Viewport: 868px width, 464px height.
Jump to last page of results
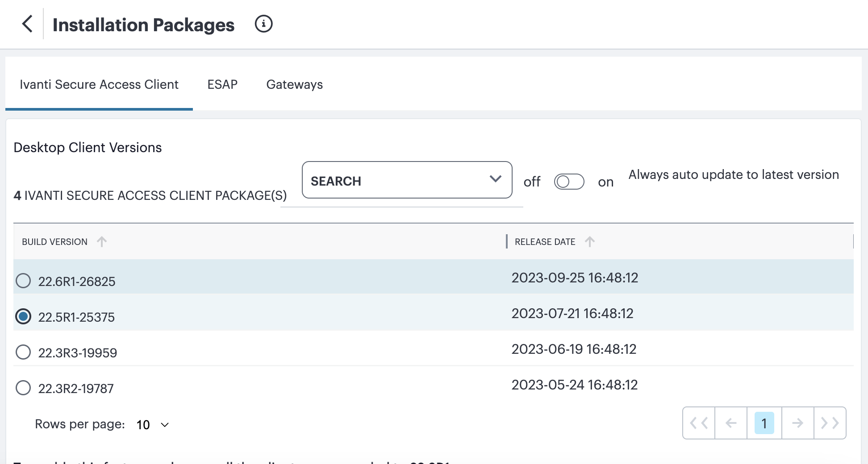[830, 423]
